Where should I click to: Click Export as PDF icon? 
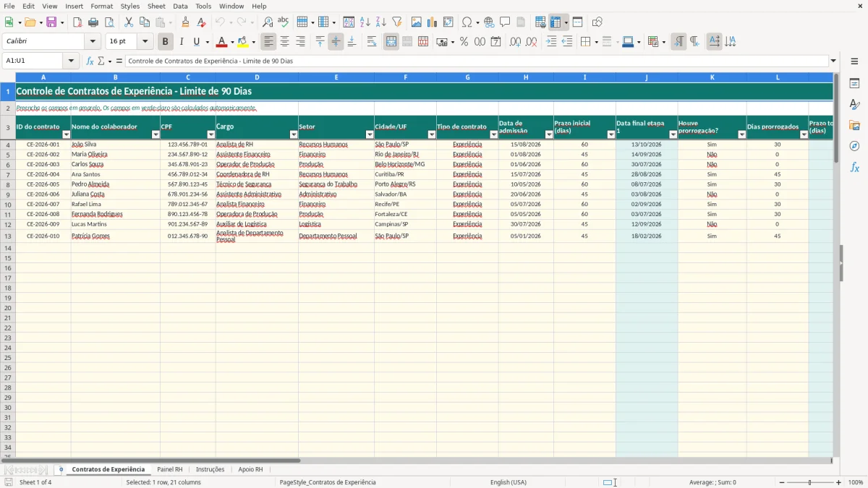77,22
